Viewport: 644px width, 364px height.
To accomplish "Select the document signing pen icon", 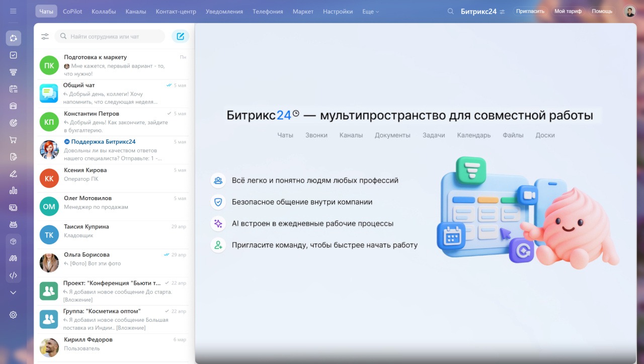I will pyautogui.click(x=13, y=156).
